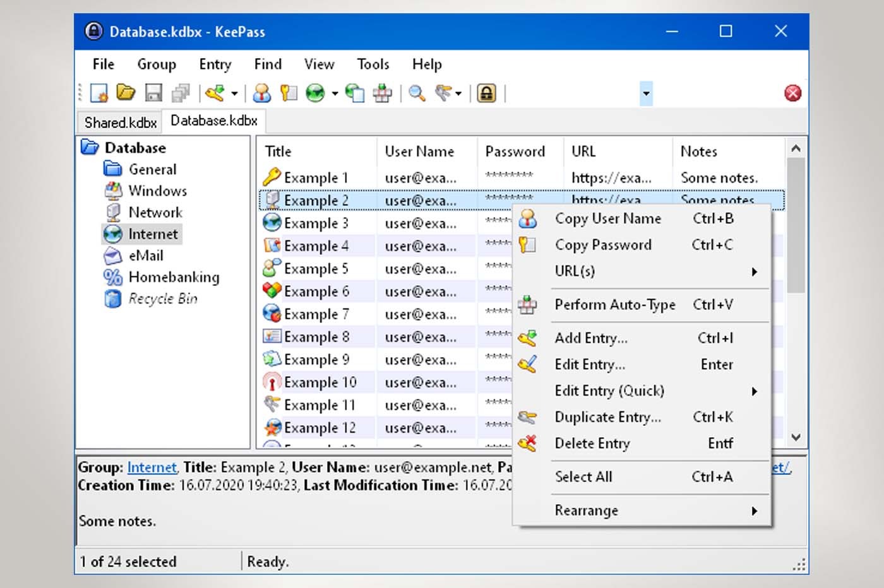Choose Delete Entry from context menu
The image size is (884, 588).
[x=643, y=444]
